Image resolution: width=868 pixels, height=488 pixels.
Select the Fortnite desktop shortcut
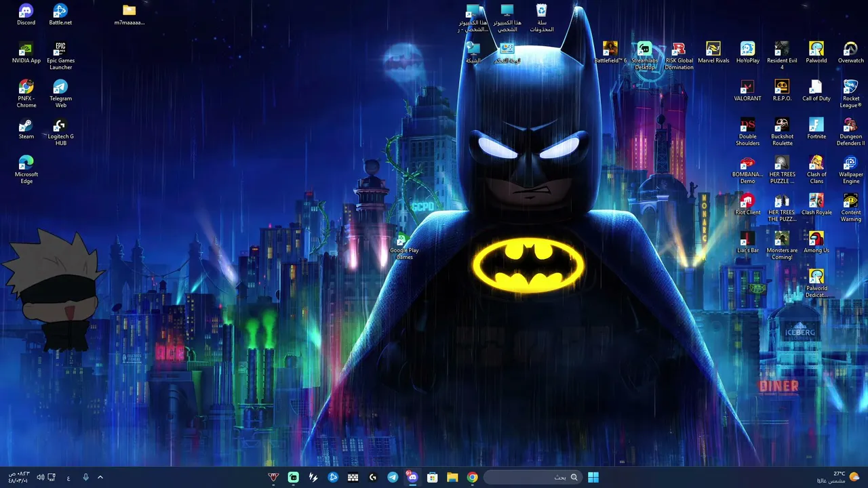point(816,128)
